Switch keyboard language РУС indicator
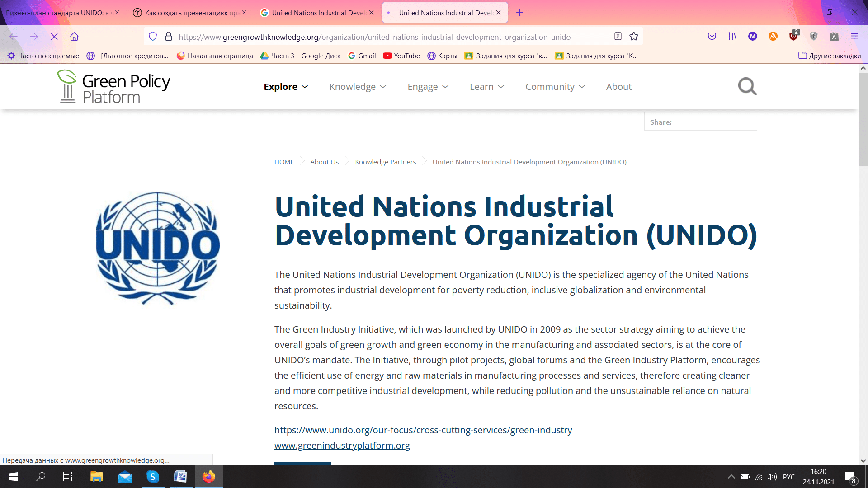 click(788, 477)
